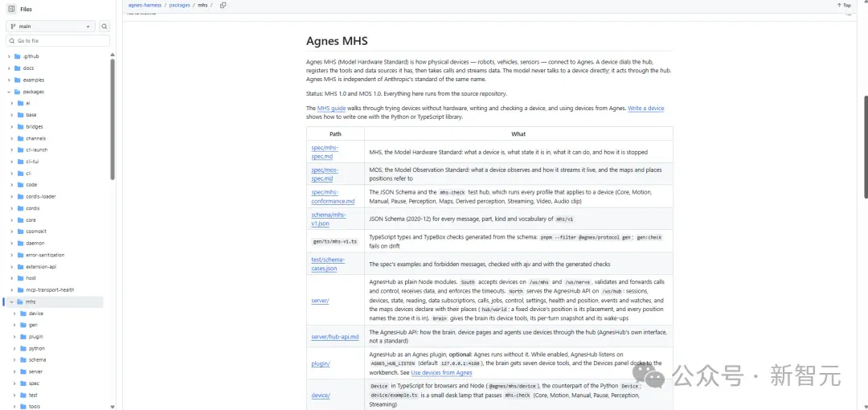
Task: Open agnes-harness breadcrumb link
Action: click(145, 5)
